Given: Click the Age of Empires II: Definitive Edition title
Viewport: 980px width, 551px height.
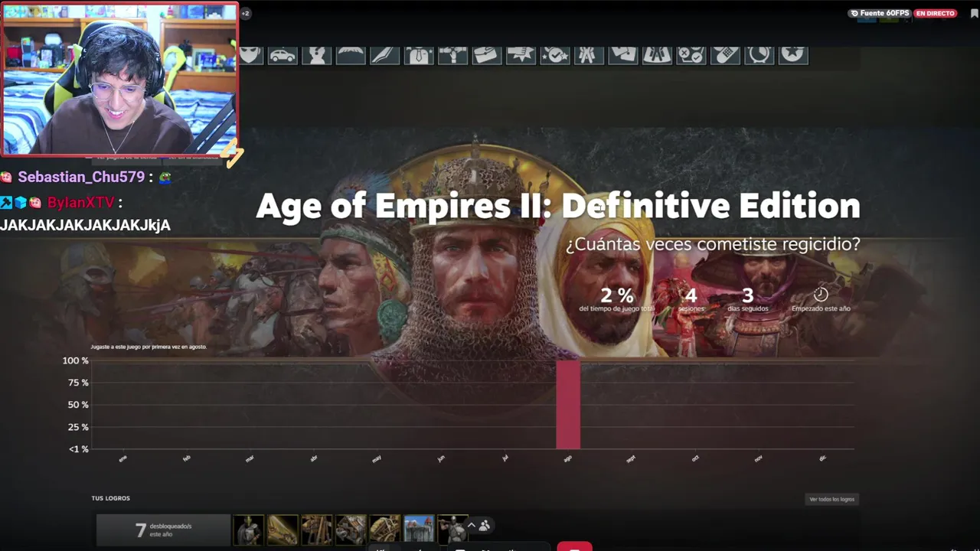Looking at the screenshot, I should click(x=558, y=207).
